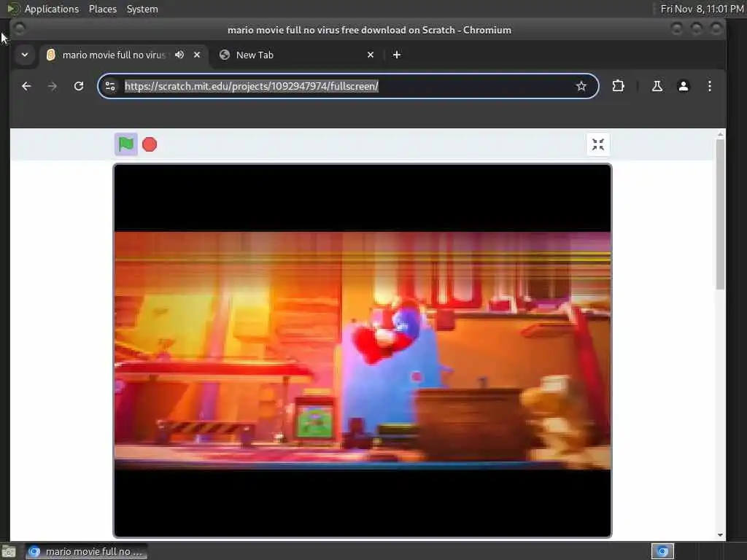This screenshot has height=560, width=747.
Task: Reload the Scratch page
Action: tap(79, 86)
